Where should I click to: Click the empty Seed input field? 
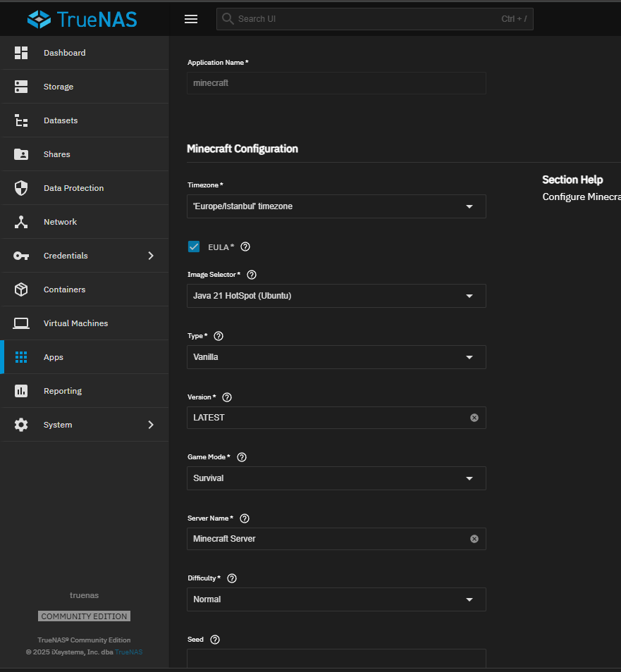(336, 659)
